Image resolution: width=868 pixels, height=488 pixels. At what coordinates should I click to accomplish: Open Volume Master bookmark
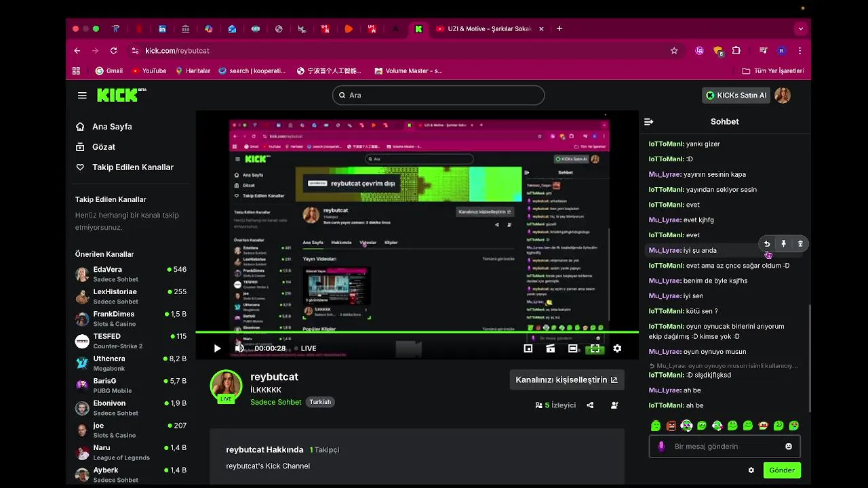(408, 70)
